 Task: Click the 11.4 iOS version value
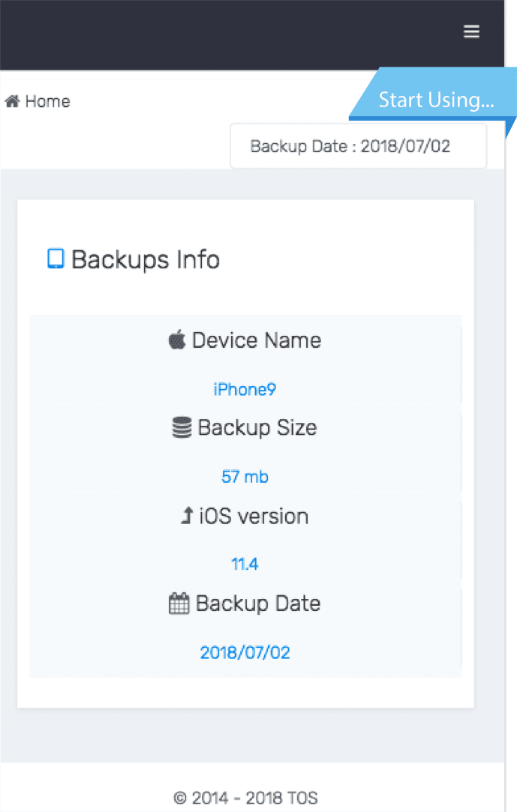pyautogui.click(x=245, y=565)
